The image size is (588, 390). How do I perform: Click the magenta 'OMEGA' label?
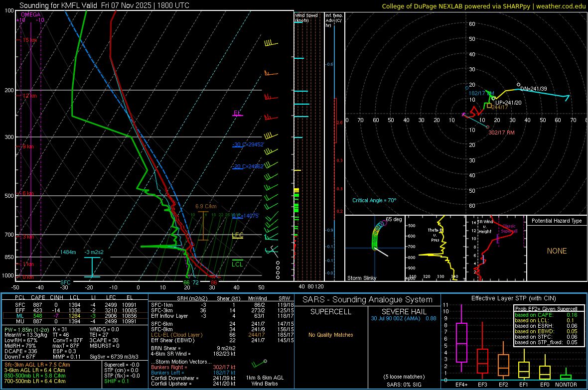pos(31,14)
